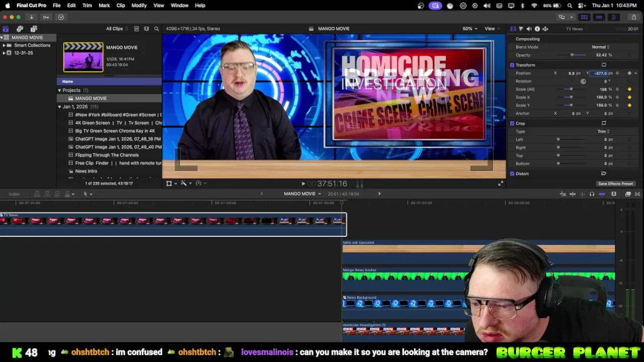Screen dimensions: 644x362
Task: Enter full screen viewer with arrows icon
Action: coord(501,184)
